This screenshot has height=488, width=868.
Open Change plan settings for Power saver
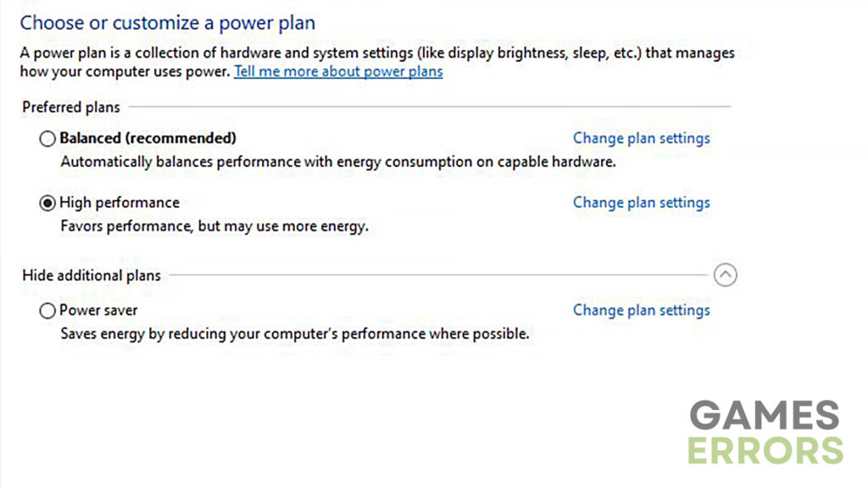click(641, 310)
